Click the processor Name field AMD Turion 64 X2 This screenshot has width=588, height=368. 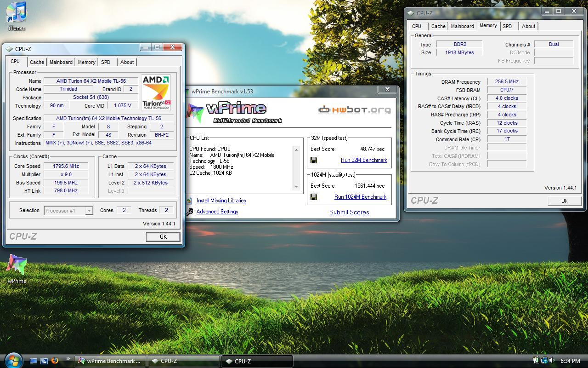(91, 81)
